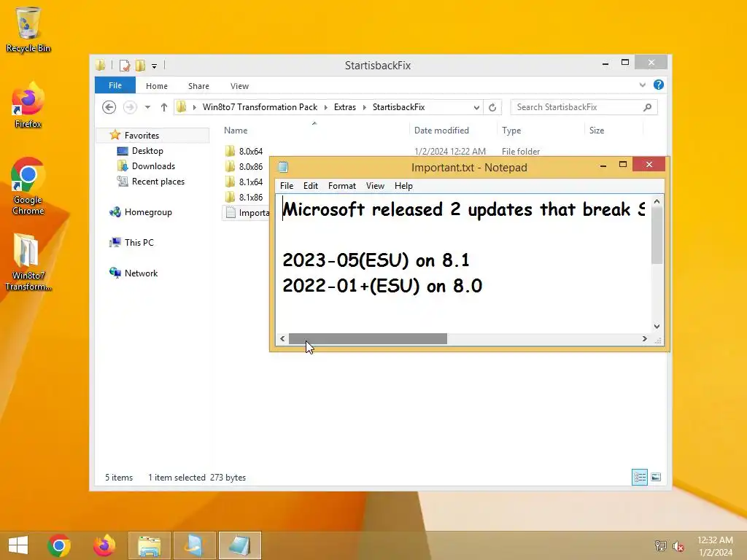Screen dimensions: 747x560
Task: Switch to File Explorer in taskbar
Action: click(x=149, y=545)
